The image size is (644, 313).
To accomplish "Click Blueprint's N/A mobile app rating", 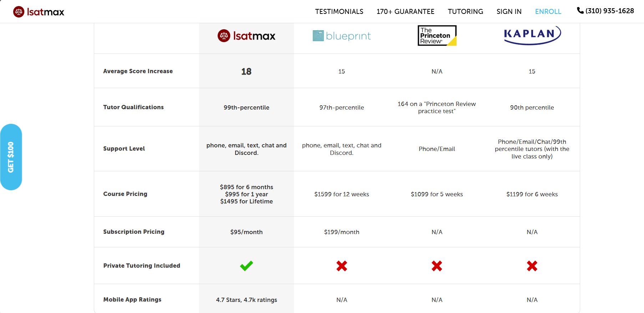I will tap(342, 300).
